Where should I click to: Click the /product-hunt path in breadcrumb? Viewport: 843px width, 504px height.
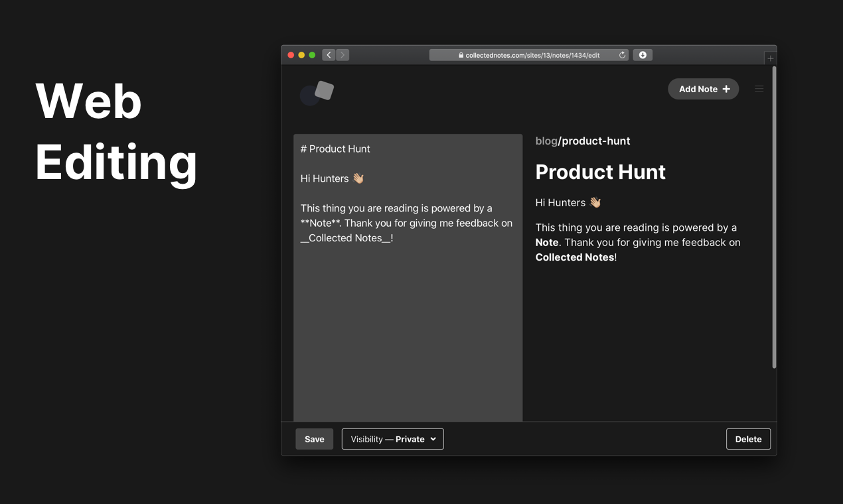(594, 141)
